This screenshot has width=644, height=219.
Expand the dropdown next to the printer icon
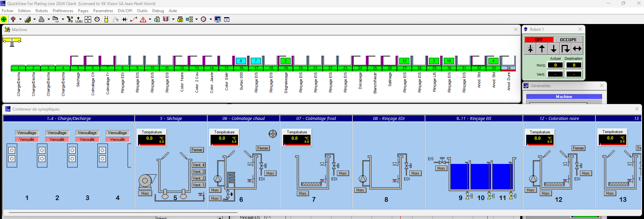(x=49, y=19)
